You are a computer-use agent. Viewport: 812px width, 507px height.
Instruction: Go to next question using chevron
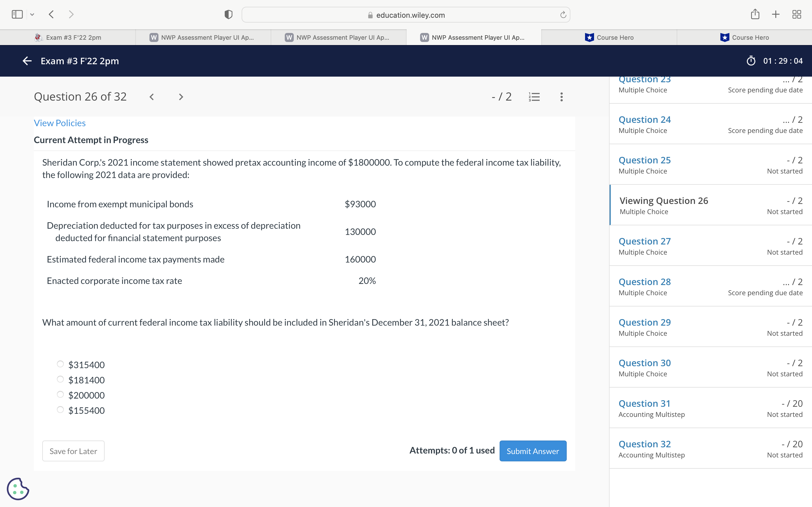click(x=181, y=97)
